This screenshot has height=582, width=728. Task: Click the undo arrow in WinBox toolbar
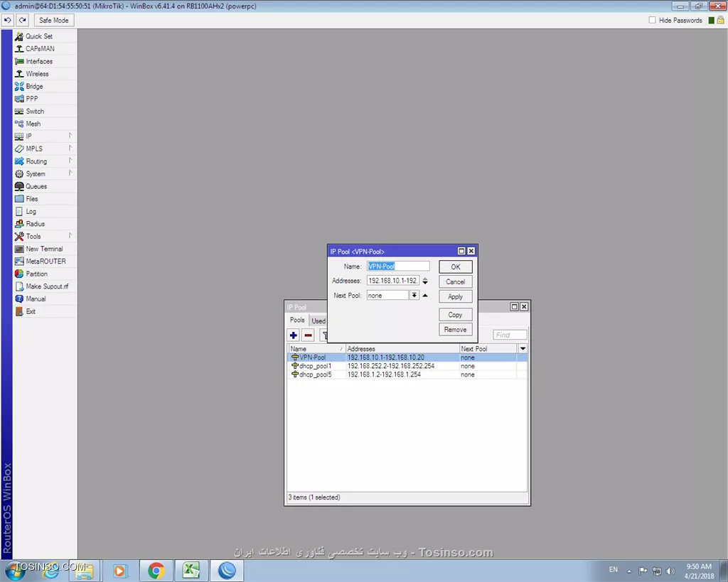pos(8,21)
